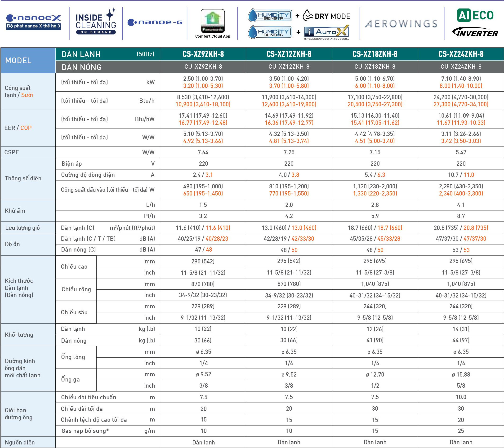Select the CS-XZ18ZKH-8 column header
The image size is (504, 448).
(x=375, y=54)
